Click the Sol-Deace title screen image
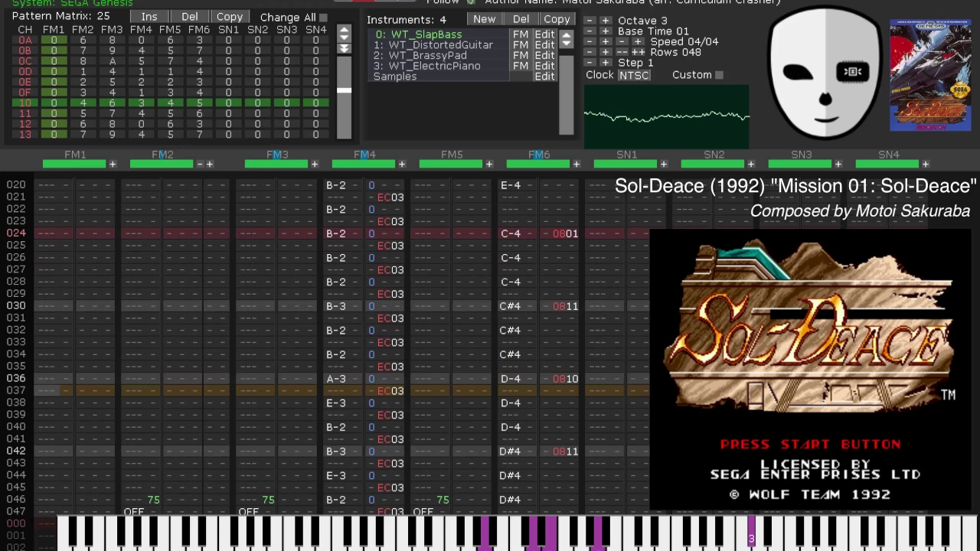The image size is (980, 551). [810, 370]
